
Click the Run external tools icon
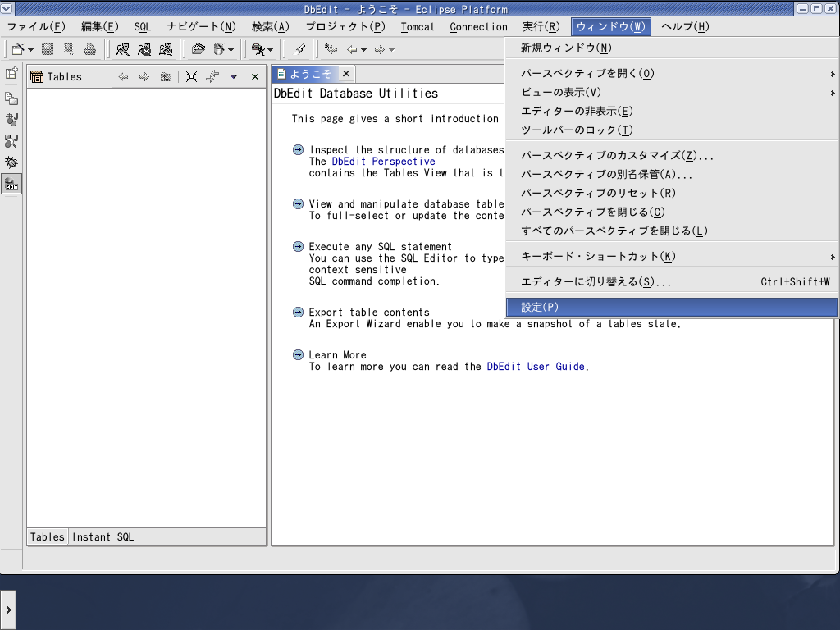click(x=258, y=49)
